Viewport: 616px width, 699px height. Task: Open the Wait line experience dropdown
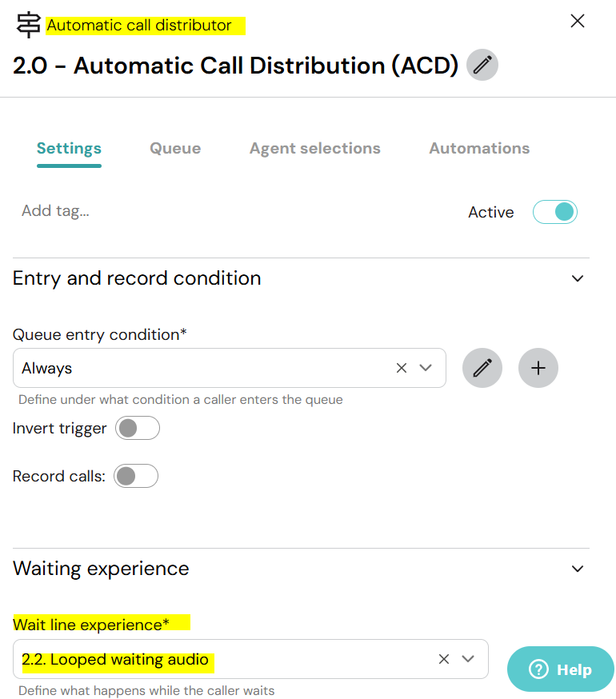point(469,659)
